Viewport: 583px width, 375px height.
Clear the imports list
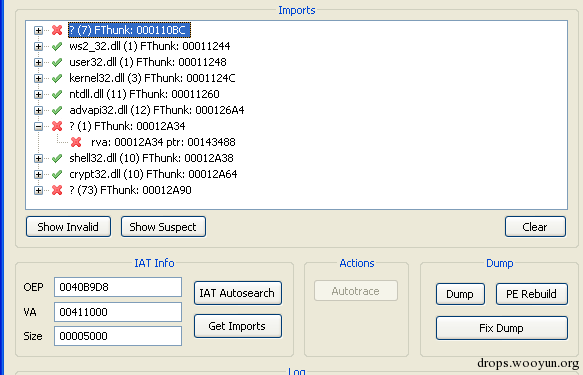click(535, 227)
